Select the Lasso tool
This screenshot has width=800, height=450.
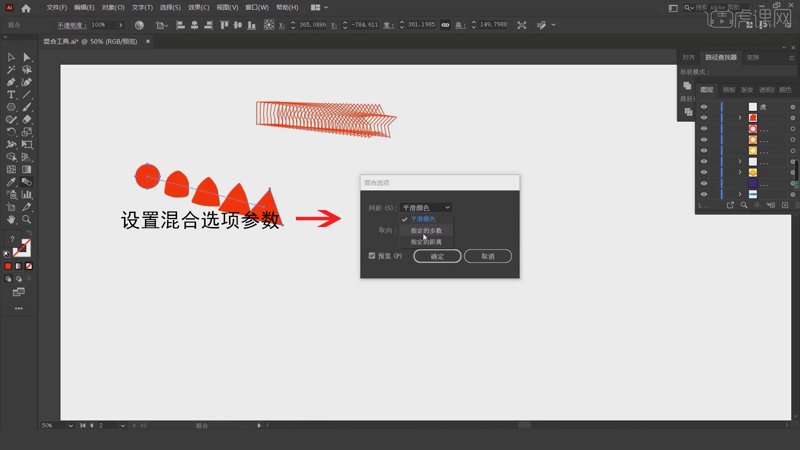(x=27, y=69)
